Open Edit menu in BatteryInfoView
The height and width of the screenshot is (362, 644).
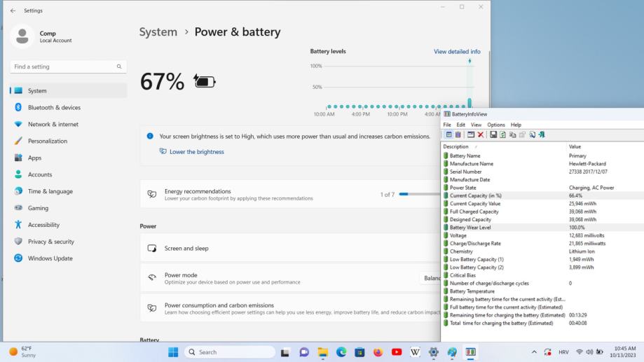[461, 125]
